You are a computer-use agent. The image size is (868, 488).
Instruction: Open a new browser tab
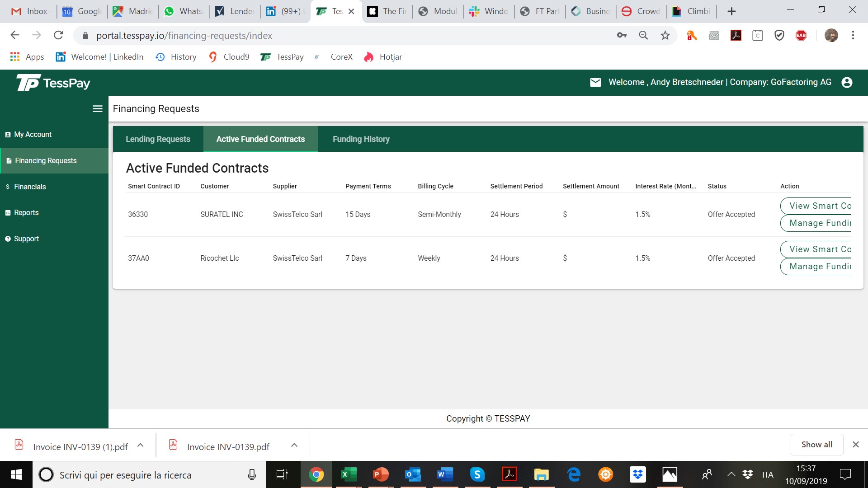[x=731, y=11]
